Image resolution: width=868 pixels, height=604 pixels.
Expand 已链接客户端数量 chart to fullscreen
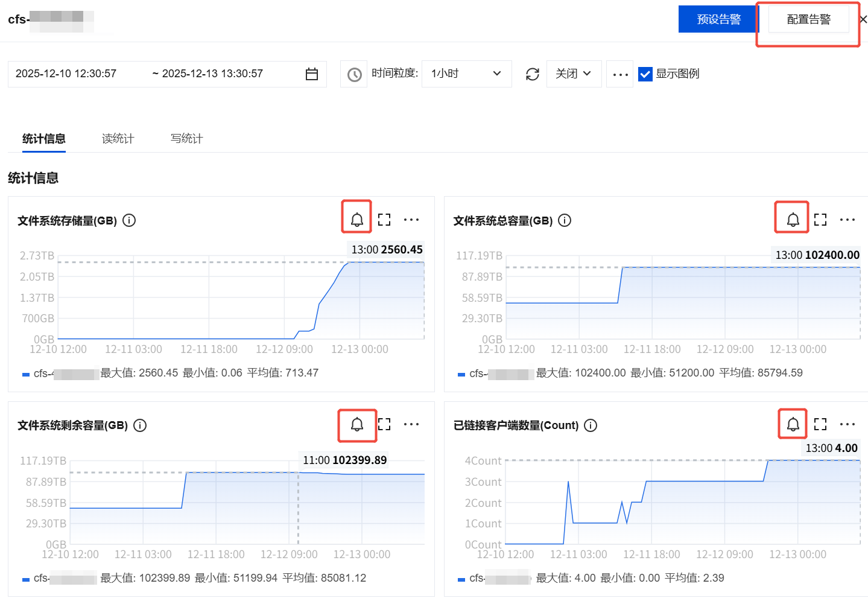point(820,424)
